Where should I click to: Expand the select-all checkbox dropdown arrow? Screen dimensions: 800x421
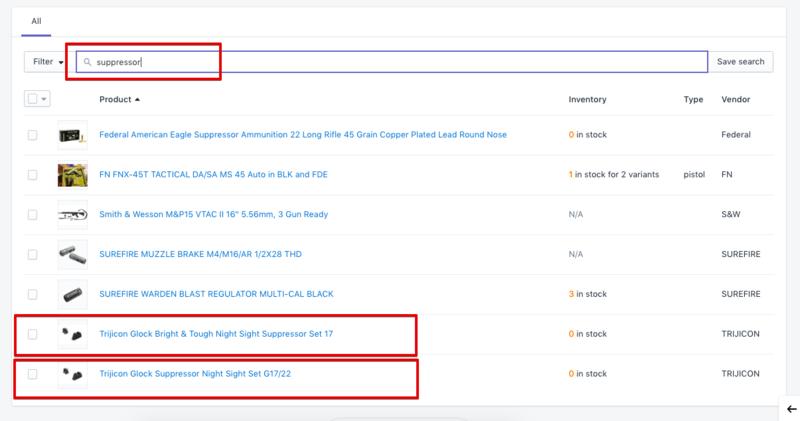44,100
